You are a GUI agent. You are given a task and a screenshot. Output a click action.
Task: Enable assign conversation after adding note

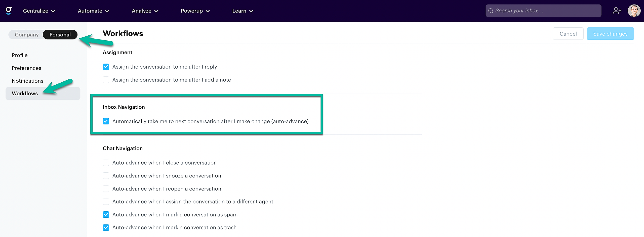[106, 80]
